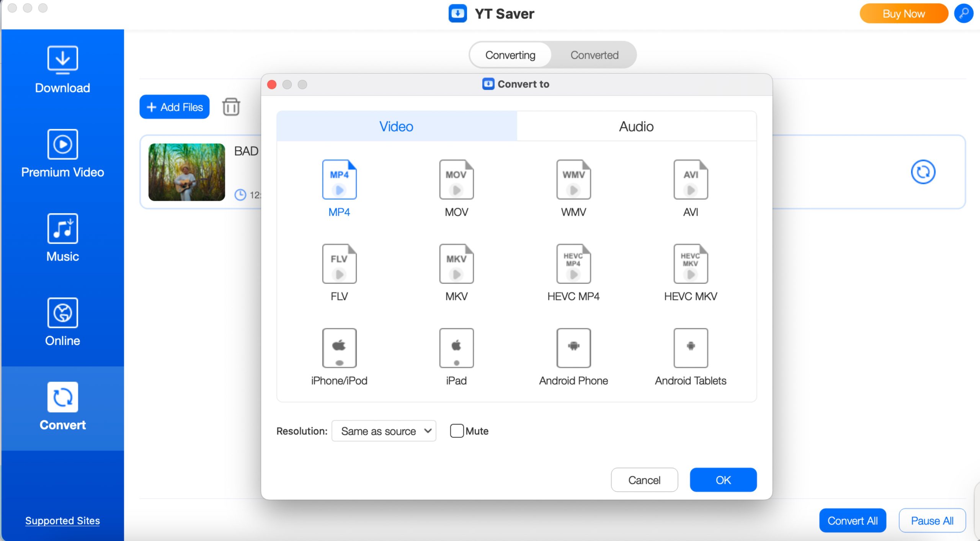This screenshot has height=541, width=980.
Task: Enable the Mute checkbox
Action: 457,431
